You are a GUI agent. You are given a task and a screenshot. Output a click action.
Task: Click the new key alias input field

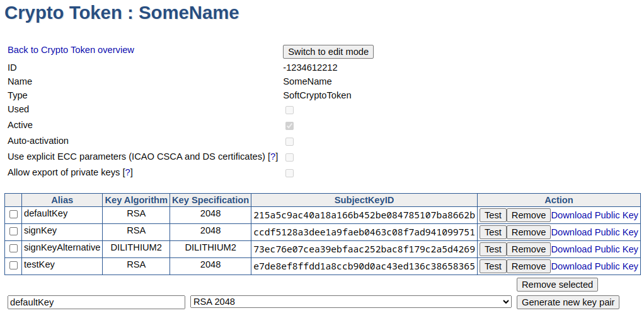[96, 302]
